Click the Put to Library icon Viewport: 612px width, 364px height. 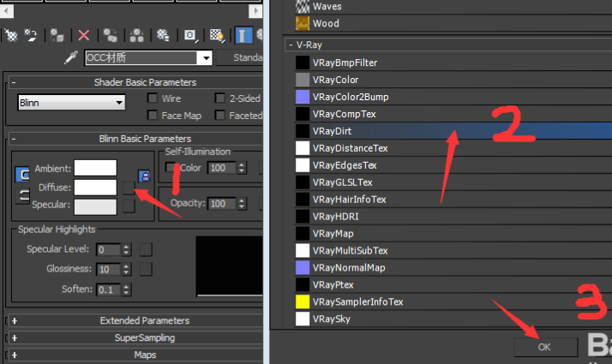(163, 35)
